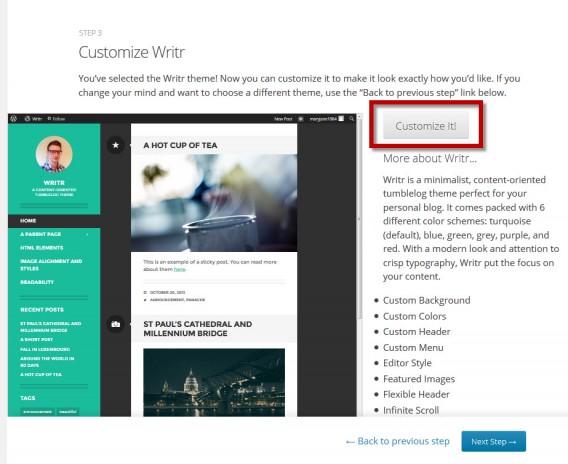Open notifications icon beside New Post

(x=301, y=118)
